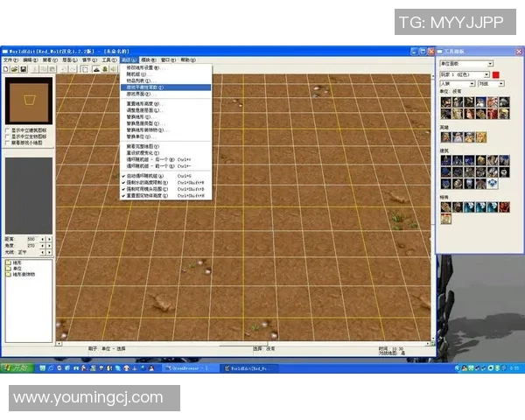
Task: Enable 显示中立生物图标 checkbox
Action: point(8,136)
